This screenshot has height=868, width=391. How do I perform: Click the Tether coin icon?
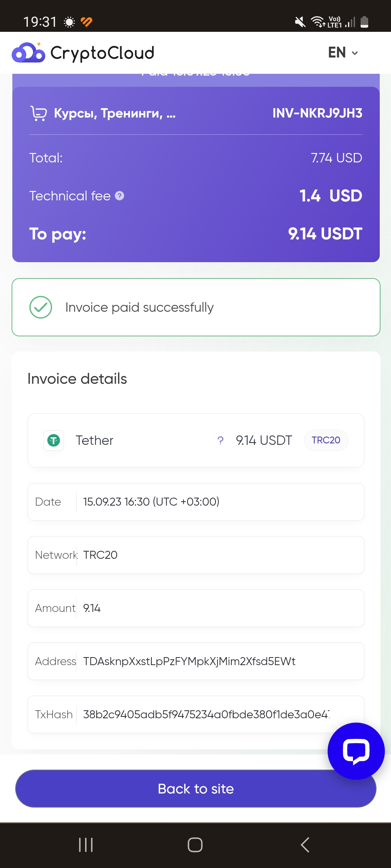54,440
